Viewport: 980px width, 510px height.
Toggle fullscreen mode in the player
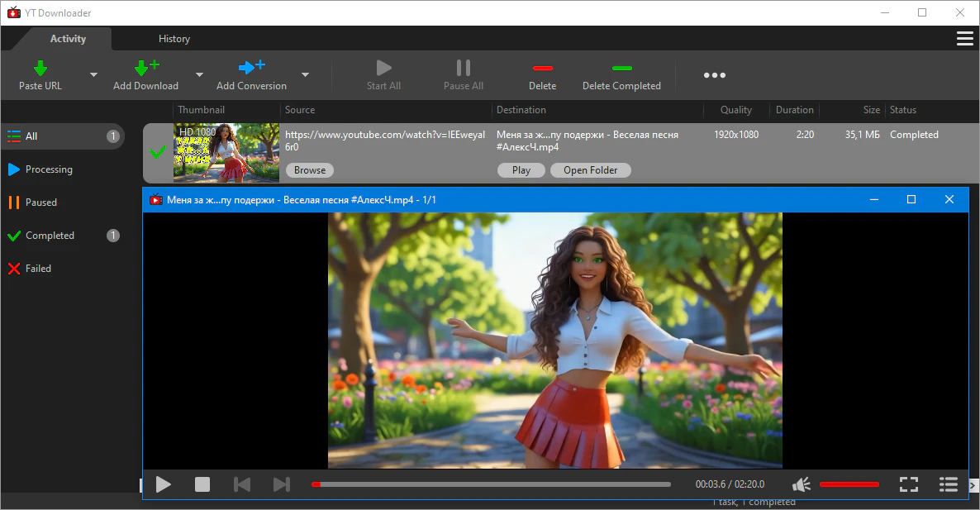point(909,484)
